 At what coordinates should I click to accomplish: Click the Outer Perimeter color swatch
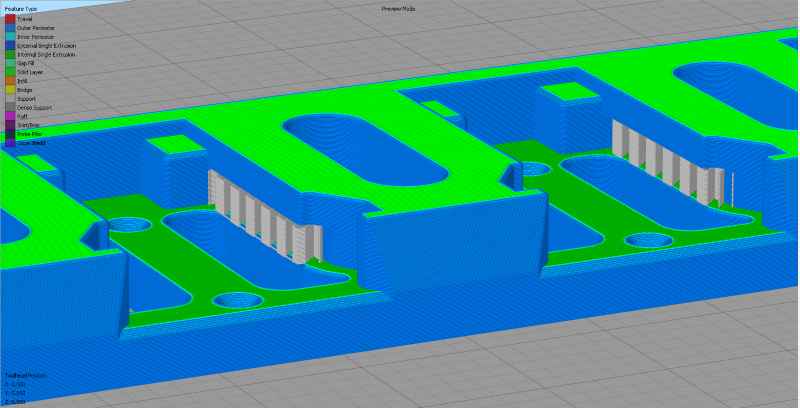pyautogui.click(x=10, y=28)
